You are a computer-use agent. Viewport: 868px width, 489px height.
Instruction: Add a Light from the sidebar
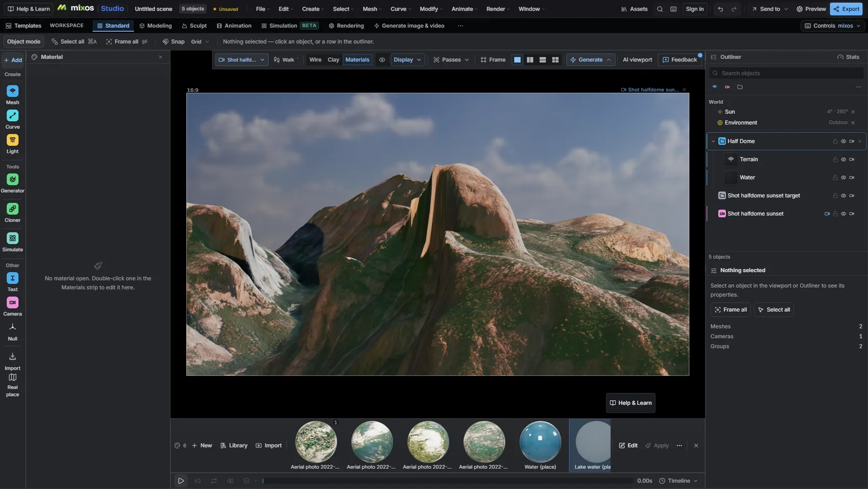[x=12, y=143]
